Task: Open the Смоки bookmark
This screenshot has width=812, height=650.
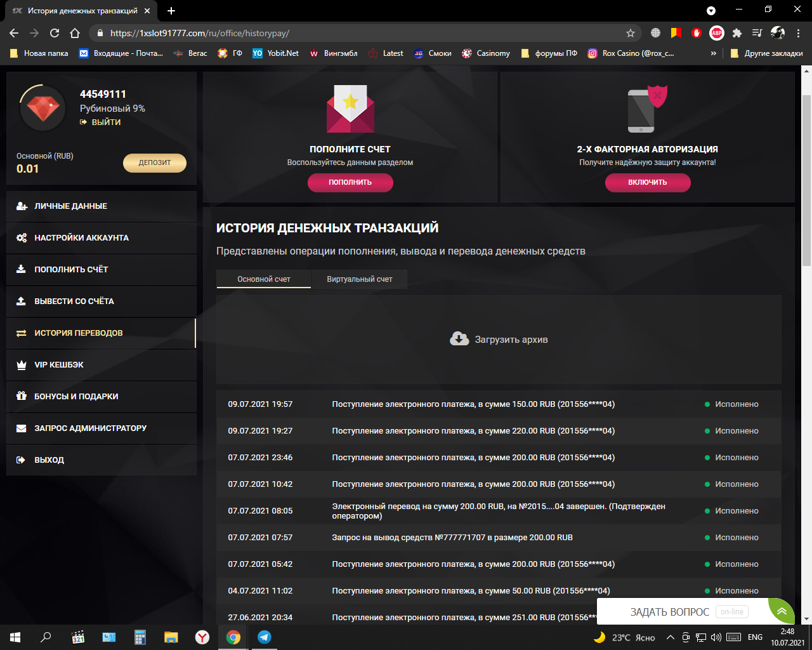Action: click(433, 53)
